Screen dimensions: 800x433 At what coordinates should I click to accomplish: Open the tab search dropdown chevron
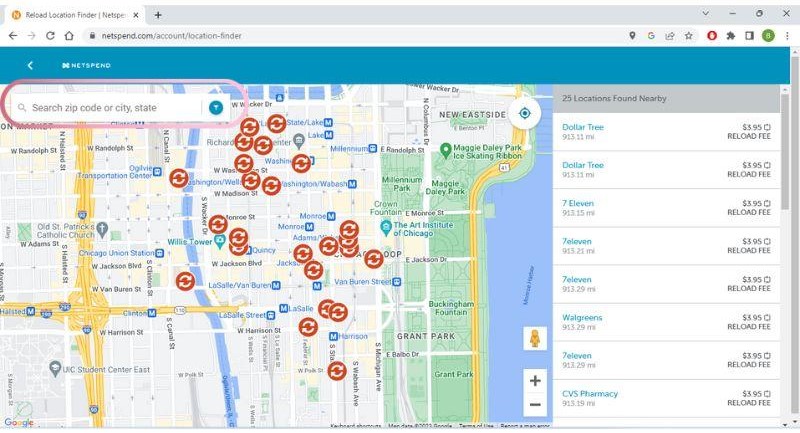coord(706,14)
